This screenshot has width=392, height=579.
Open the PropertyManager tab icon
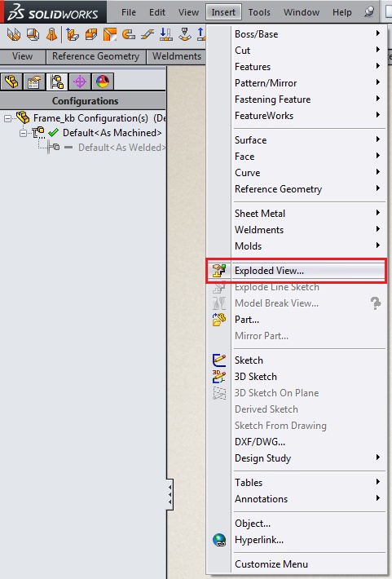tap(34, 82)
